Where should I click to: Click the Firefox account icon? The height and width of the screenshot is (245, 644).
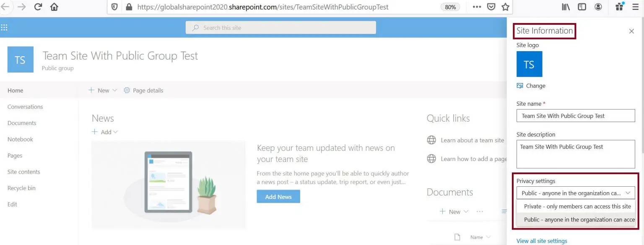point(598,7)
